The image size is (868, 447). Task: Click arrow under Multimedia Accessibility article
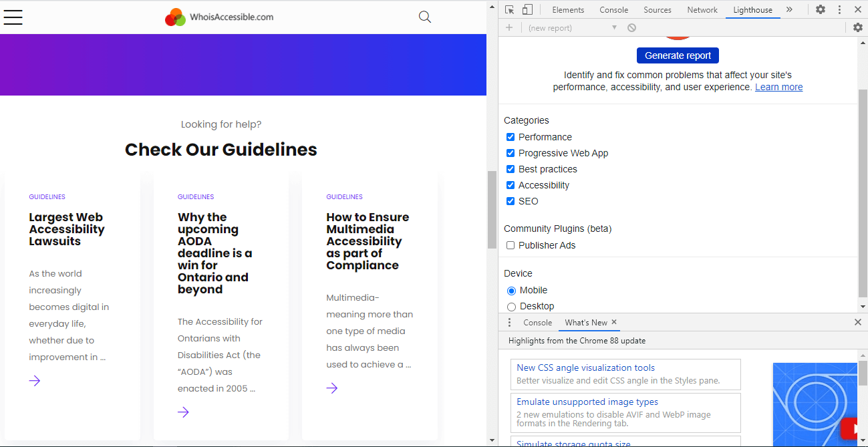[x=332, y=388]
